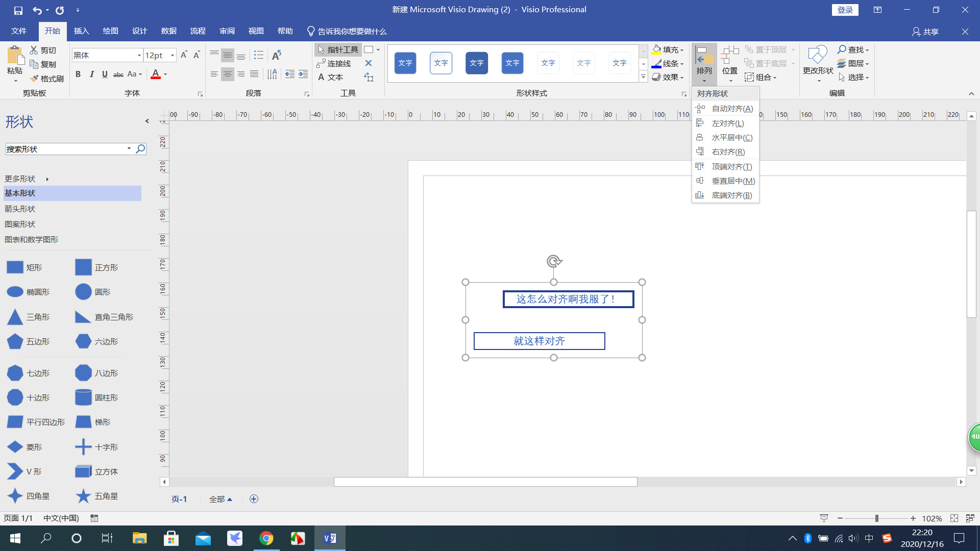
Task: Click the increase font size icon
Action: (x=184, y=55)
